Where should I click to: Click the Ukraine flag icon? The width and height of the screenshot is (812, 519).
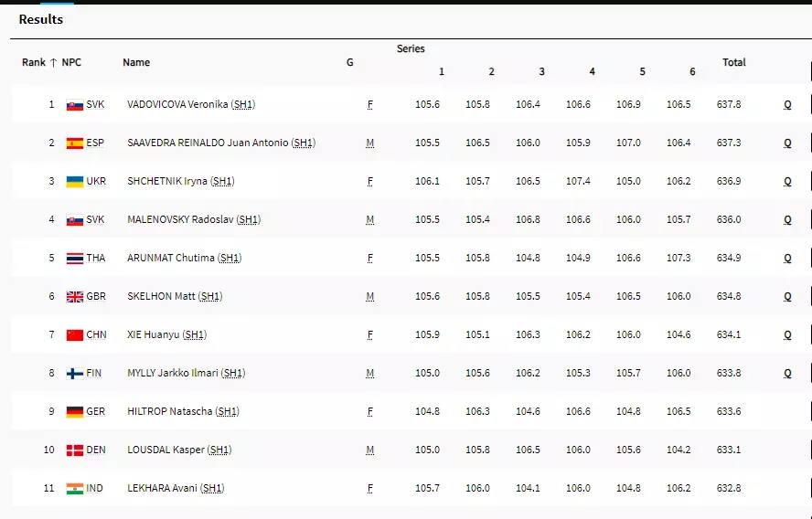click(x=74, y=182)
